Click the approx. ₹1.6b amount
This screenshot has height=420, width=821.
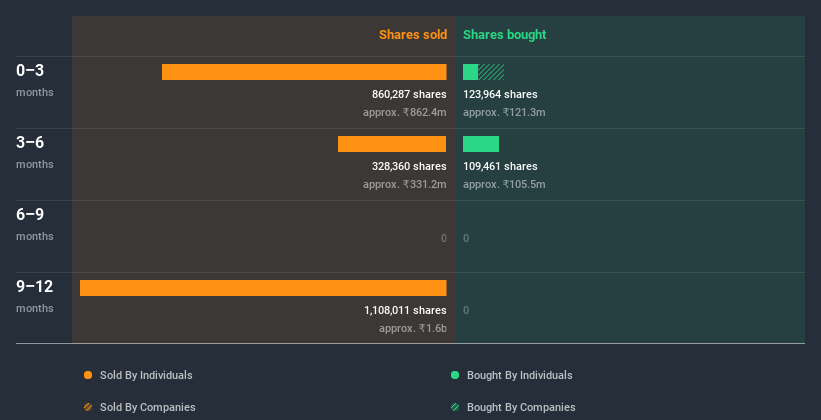(x=413, y=328)
